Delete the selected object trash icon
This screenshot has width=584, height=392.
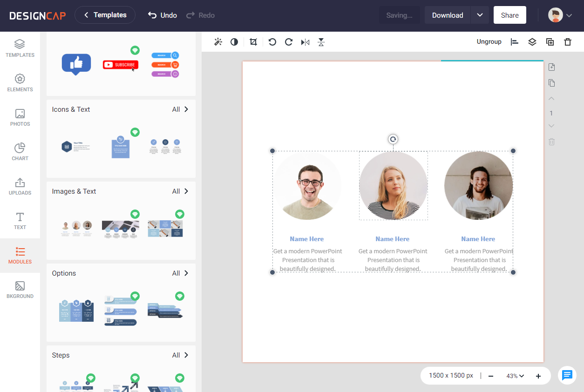[568, 42]
